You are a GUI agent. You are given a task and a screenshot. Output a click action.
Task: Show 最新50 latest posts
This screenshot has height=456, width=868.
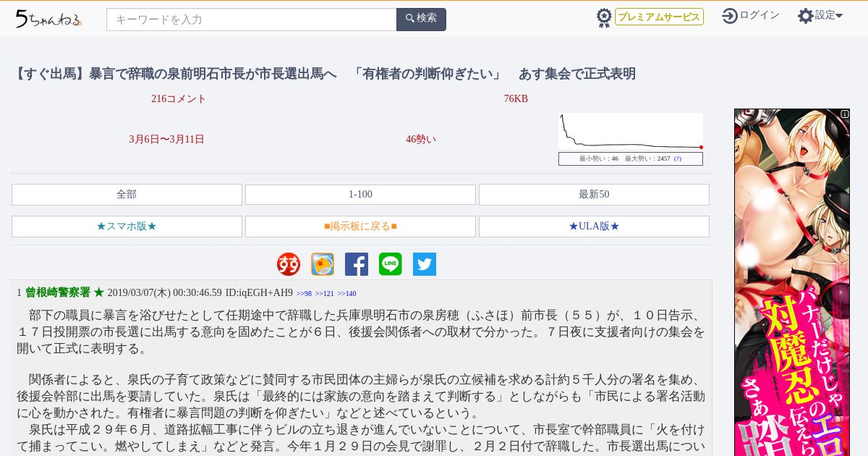594,195
